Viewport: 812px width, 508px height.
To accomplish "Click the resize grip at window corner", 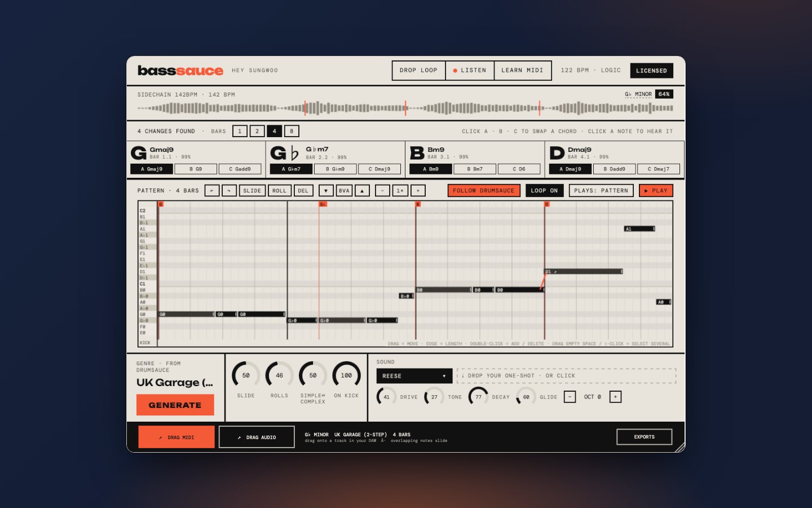I will (680, 447).
